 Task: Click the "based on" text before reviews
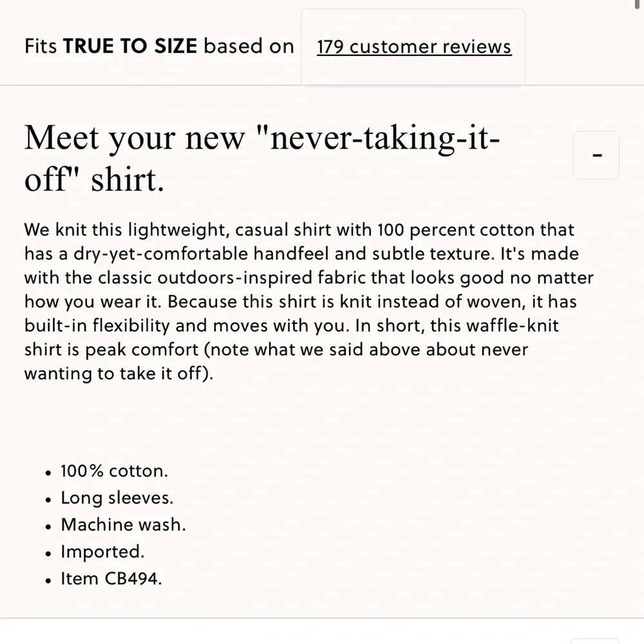click(249, 46)
